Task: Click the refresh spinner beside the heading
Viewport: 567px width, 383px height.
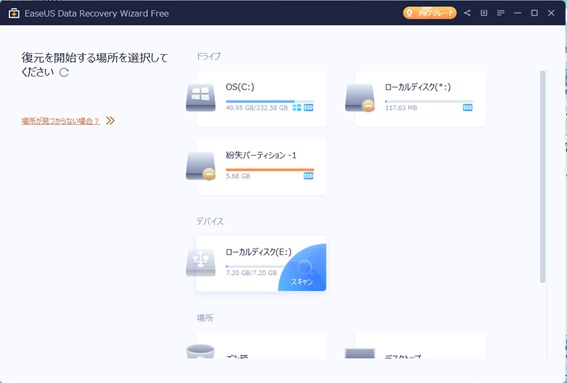Action: [64, 72]
